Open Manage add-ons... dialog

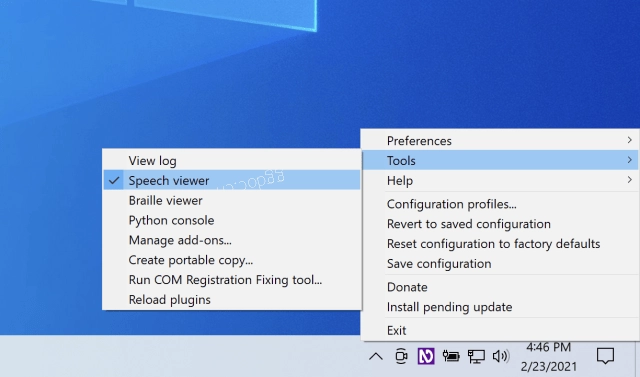coord(232,240)
